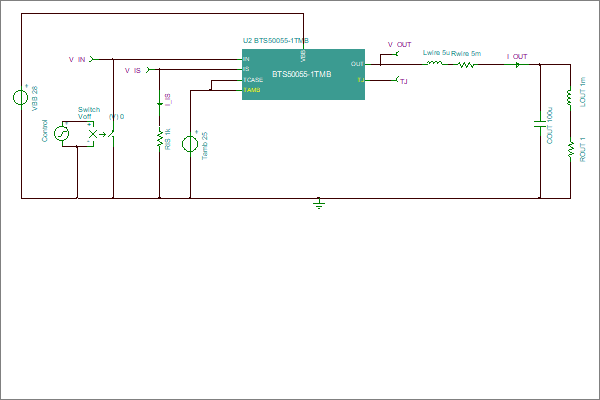Click the ground symbol
Image resolution: width=600 pixels, height=400 pixels.
click(x=319, y=203)
